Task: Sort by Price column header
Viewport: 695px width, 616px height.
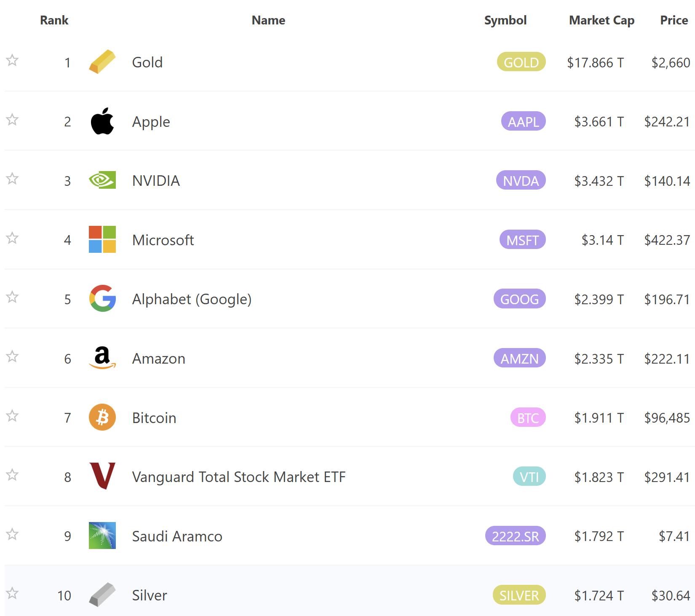Action: click(x=674, y=20)
